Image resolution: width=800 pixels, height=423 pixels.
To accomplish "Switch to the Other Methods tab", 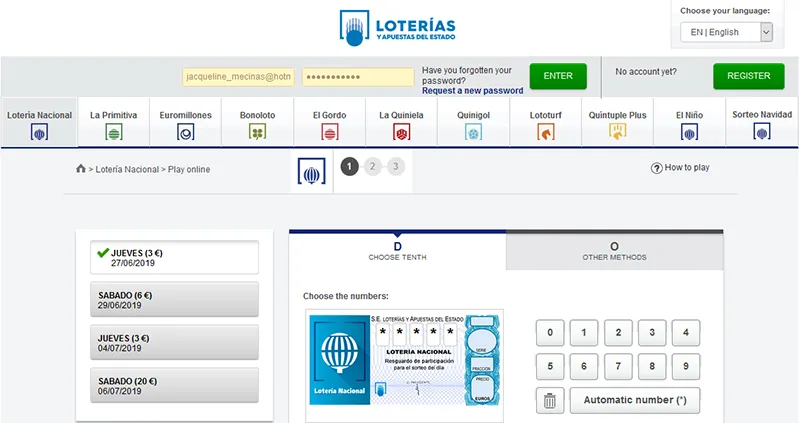I will click(614, 251).
